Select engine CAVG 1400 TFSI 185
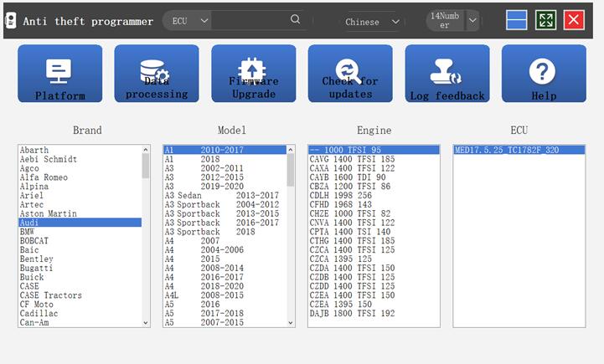The width and height of the screenshot is (604, 364). point(374,159)
